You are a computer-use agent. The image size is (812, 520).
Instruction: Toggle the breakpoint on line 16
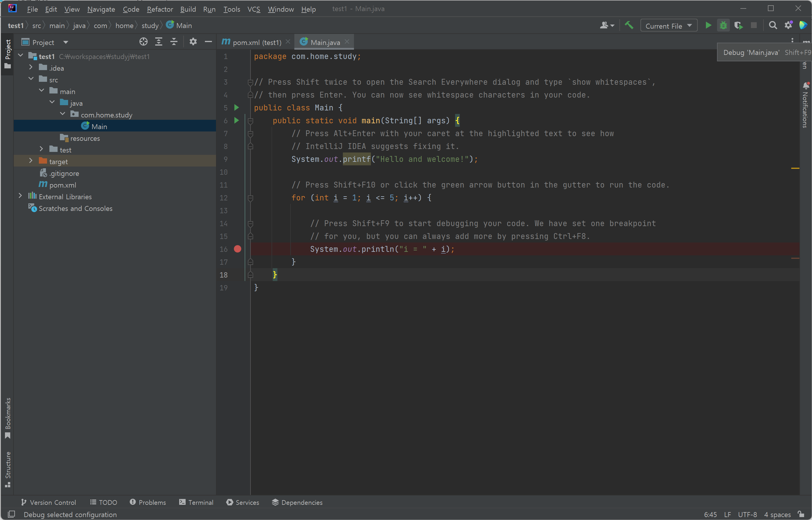click(x=237, y=249)
